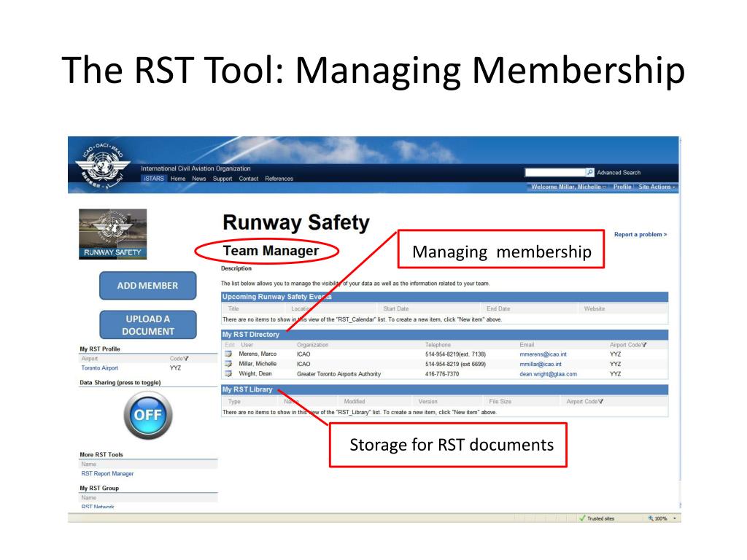
Task: Click the End Date column header
Action: tap(498, 308)
